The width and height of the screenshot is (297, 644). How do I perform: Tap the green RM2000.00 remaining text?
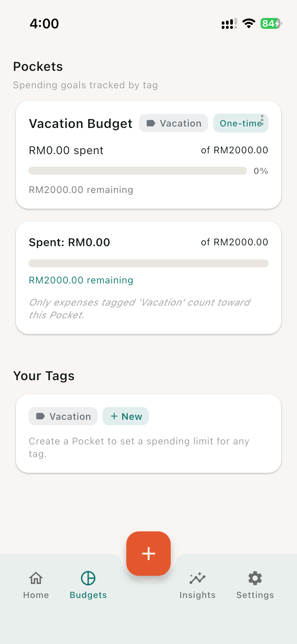(x=81, y=280)
